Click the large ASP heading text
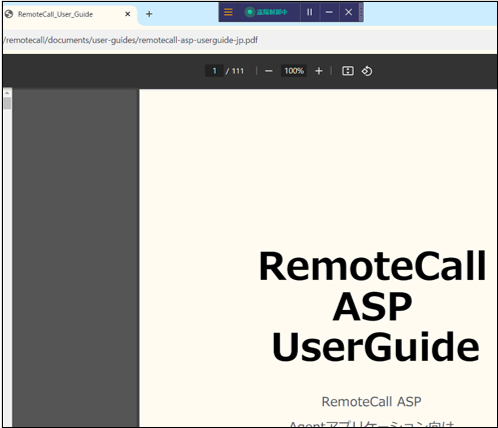 click(372, 306)
